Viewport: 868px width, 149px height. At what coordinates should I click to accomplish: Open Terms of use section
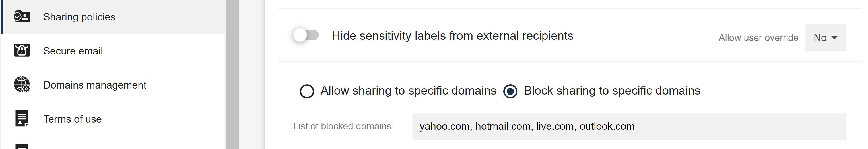(114, 119)
